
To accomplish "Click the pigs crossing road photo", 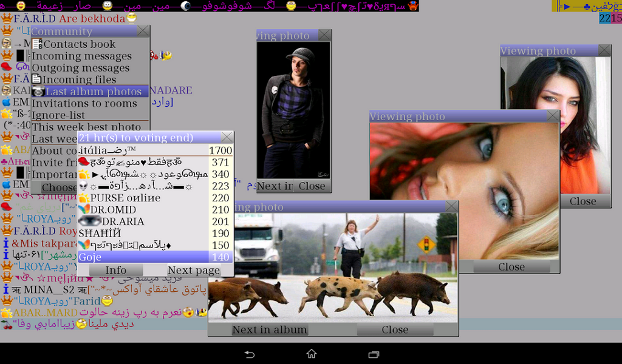I will pyautogui.click(x=333, y=268).
